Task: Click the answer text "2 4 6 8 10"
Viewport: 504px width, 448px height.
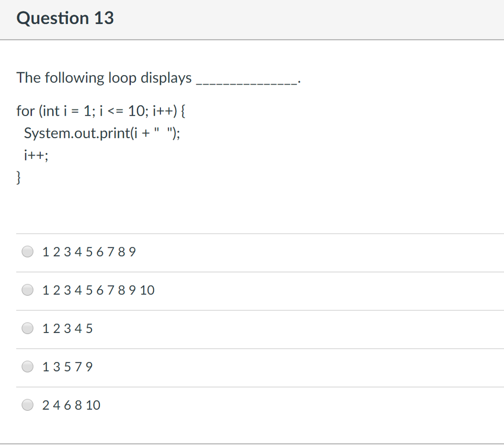Action: (71, 405)
